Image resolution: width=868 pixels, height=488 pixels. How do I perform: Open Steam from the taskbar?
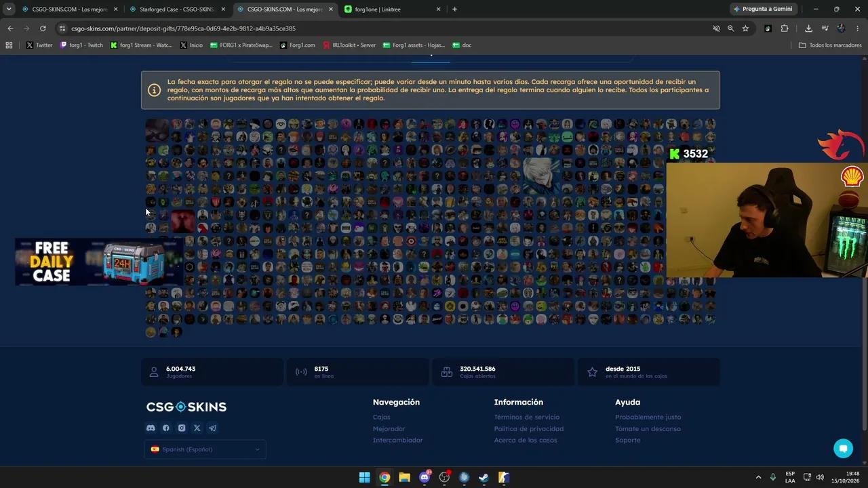pyautogui.click(x=484, y=477)
